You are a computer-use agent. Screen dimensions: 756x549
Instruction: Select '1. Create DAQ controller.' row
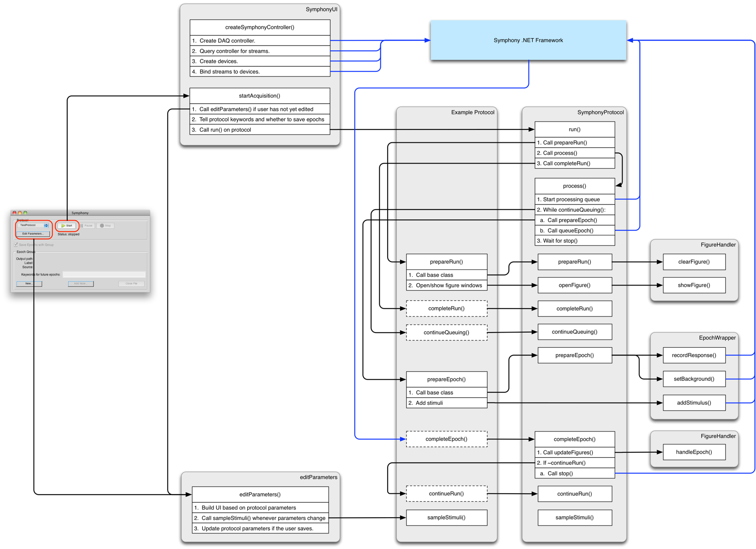260,41
